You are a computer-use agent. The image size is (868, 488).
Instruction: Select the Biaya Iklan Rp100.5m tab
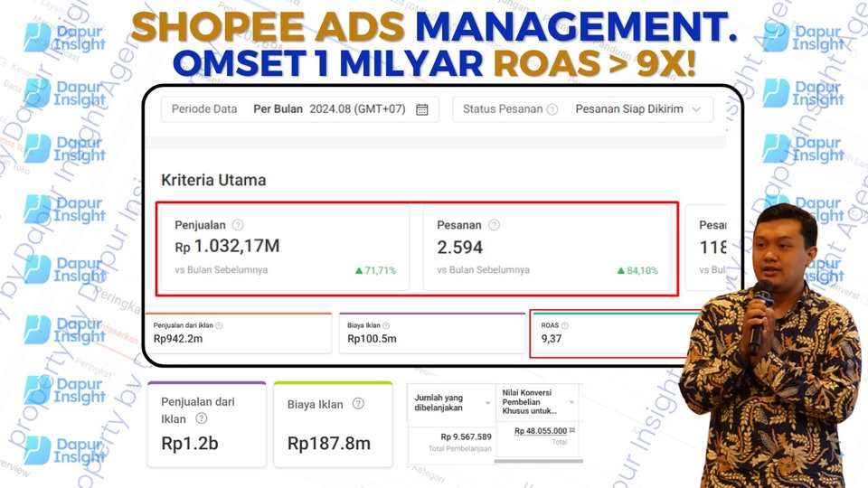(x=432, y=333)
